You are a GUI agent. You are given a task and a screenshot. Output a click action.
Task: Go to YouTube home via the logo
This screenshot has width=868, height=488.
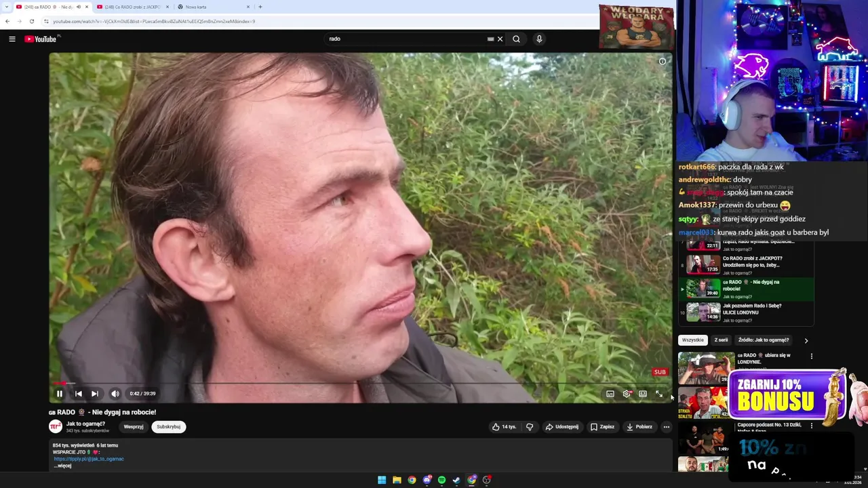tap(42, 39)
